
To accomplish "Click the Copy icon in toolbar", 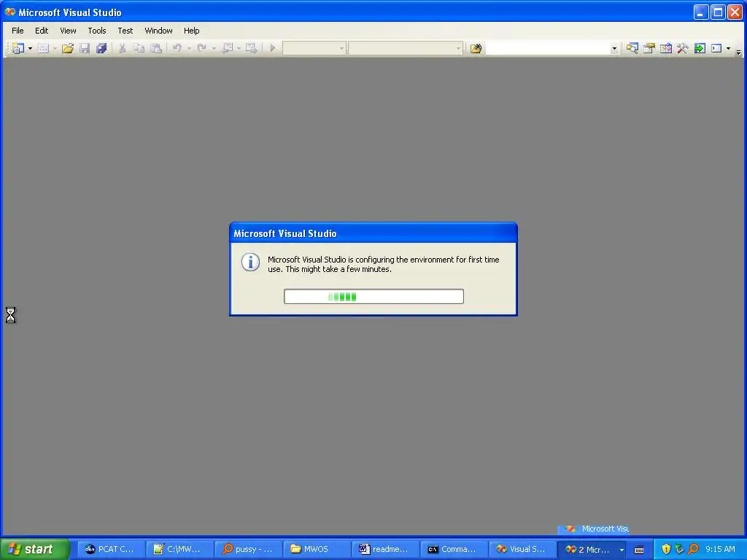I will pyautogui.click(x=139, y=48).
